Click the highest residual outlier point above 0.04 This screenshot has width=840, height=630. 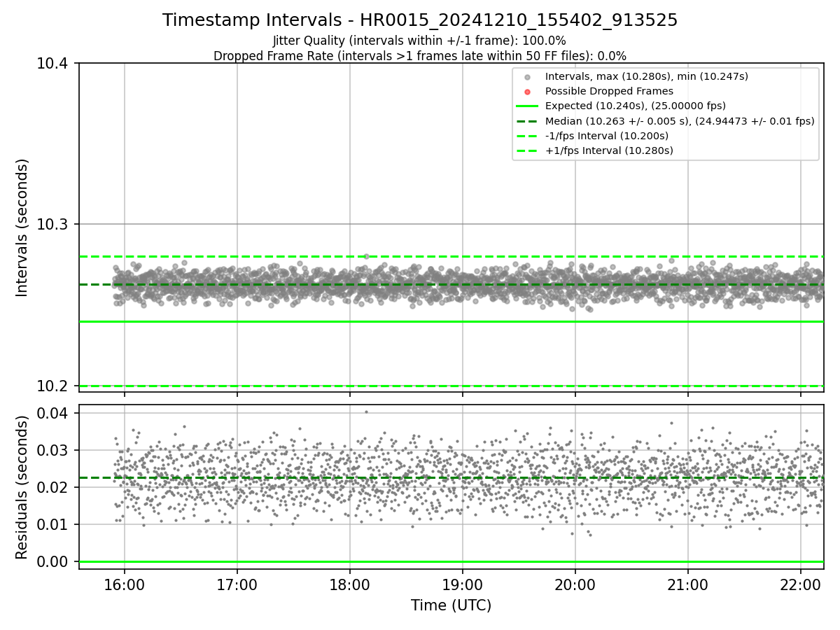[x=366, y=412]
